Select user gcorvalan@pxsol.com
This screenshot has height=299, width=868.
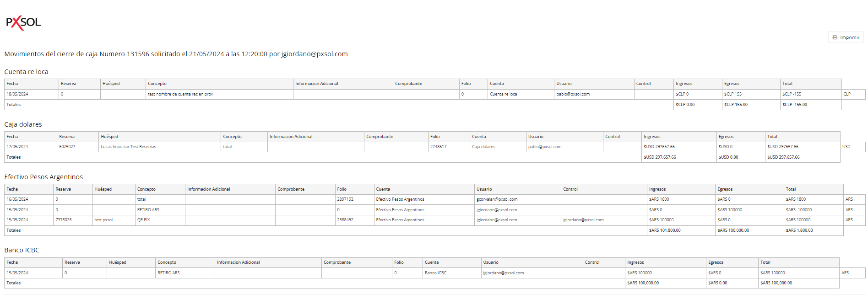point(497,199)
